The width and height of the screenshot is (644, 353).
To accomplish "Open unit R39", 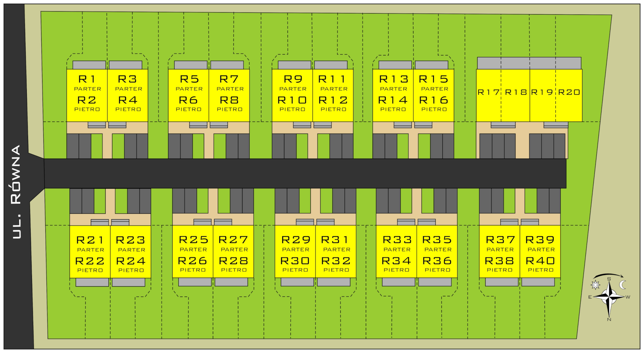I will 540,240.
